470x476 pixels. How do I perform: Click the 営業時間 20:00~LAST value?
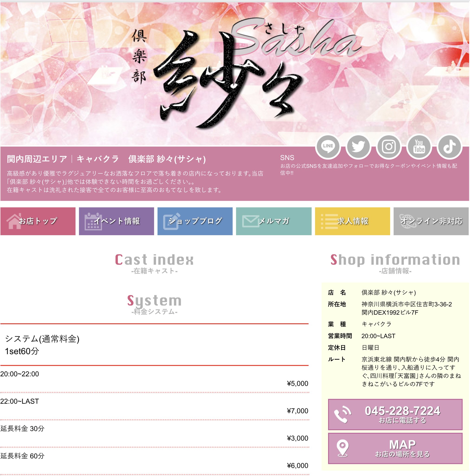[378, 336]
